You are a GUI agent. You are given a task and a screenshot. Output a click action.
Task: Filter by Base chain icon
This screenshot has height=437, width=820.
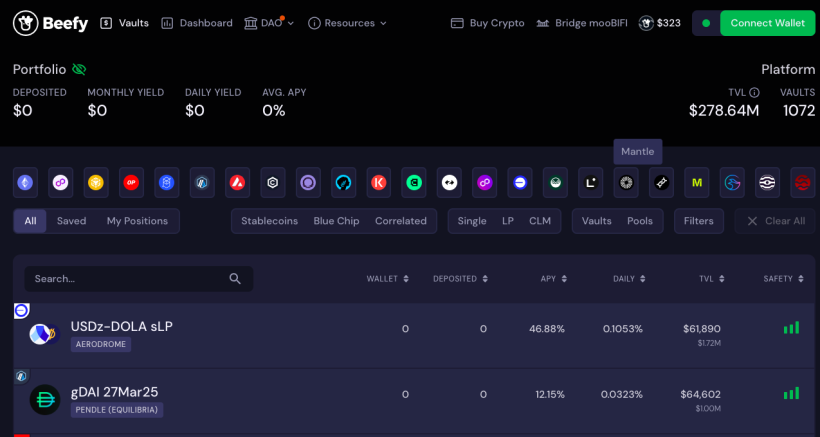click(520, 182)
